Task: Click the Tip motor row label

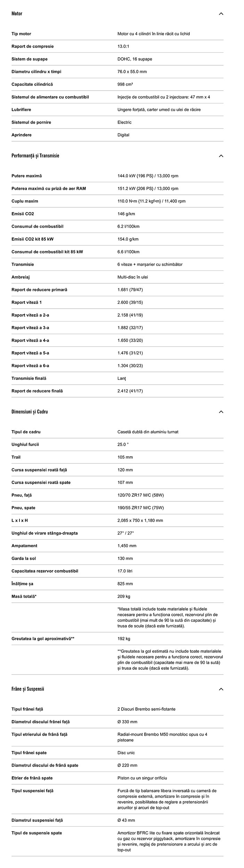Action: pyautogui.click(x=21, y=34)
